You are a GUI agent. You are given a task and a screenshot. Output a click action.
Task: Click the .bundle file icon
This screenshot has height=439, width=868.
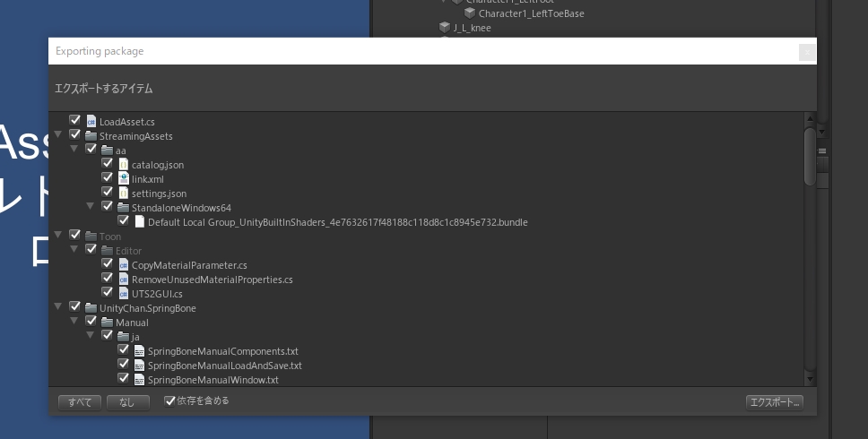(x=140, y=221)
